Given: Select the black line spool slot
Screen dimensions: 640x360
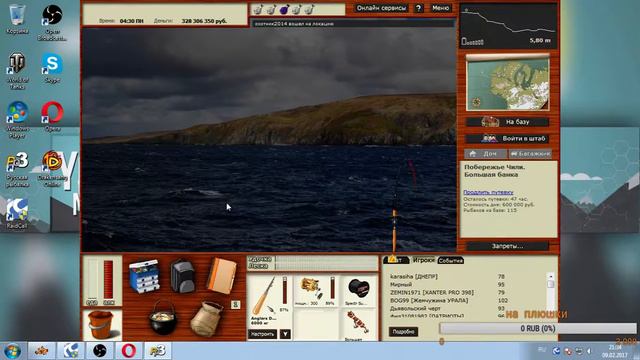Looking at the screenshot, I should coord(358,291).
